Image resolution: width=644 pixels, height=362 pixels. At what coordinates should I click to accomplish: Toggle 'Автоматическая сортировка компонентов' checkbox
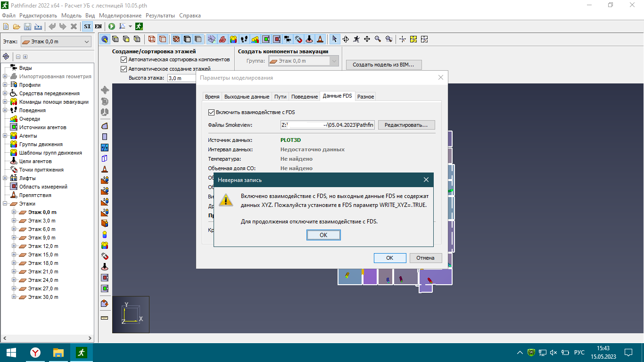coord(124,60)
